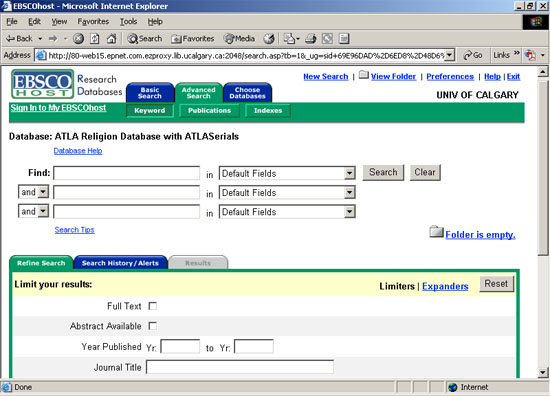Open the Tools menu
Image resolution: width=550 pixels, height=396 pixels.
[x=128, y=22]
